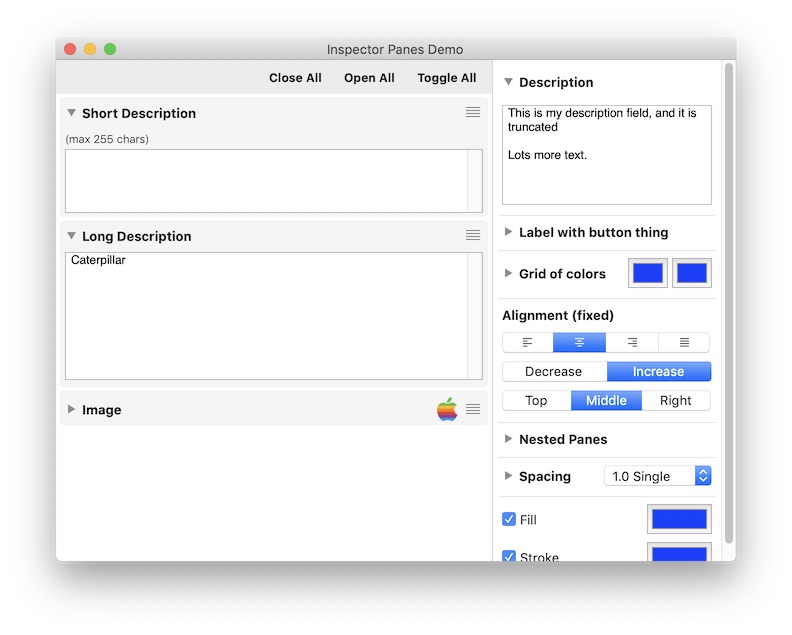Select the center alignment icon
Viewport: 792px width, 635px height.
(x=579, y=342)
